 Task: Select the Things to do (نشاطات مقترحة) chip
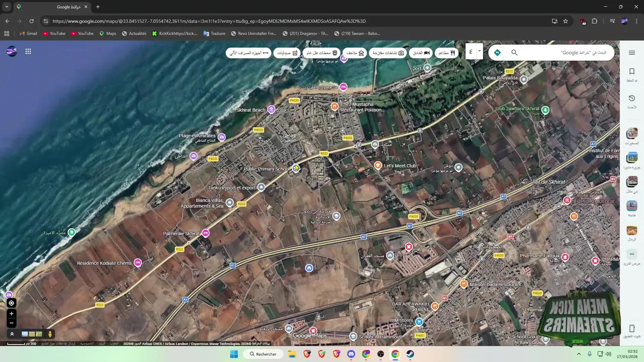388,53
